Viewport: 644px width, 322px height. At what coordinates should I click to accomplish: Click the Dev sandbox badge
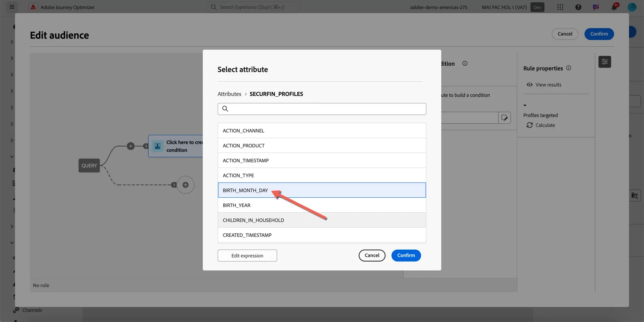tap(537, 7)
